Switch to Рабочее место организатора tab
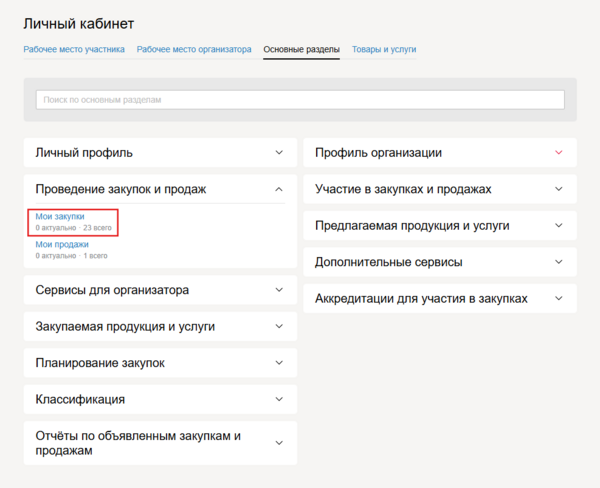 pyautogui.click(x=194, y=49)
